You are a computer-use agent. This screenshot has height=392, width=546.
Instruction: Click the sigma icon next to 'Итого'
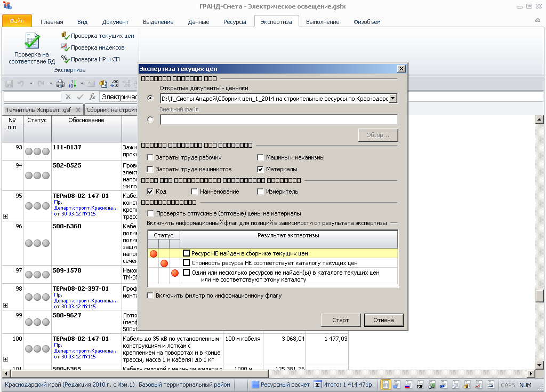(x=317, y=385)
